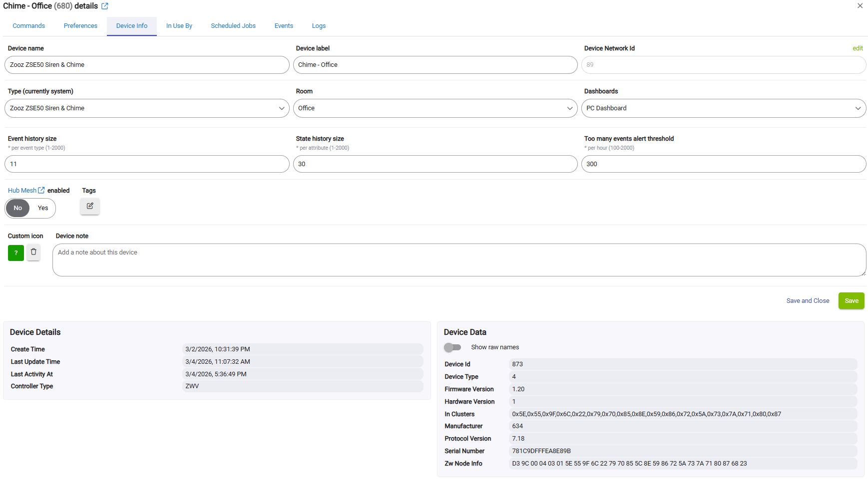This screenshot has width=868, height=500.
Task: Click the green custom icon question mark
Action: pyautogui.click(x=16, y=253)
